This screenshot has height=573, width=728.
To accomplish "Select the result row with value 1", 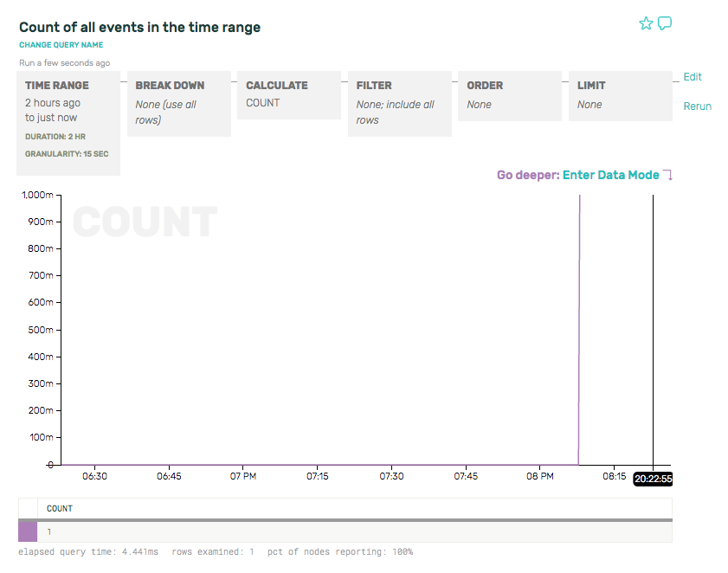I will (346, 531).
